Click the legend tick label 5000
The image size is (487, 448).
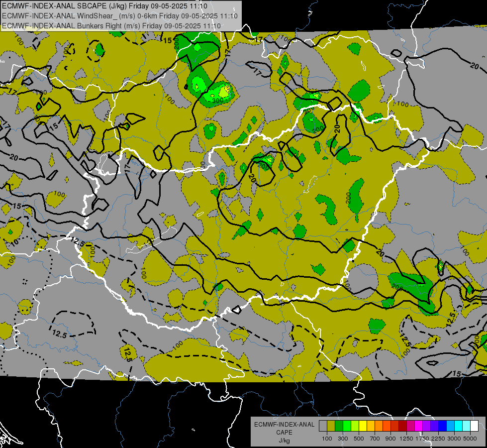tap(470, 439)
